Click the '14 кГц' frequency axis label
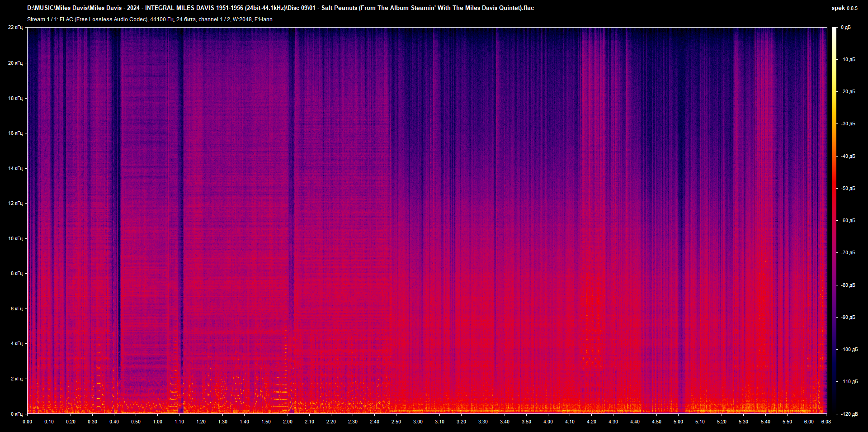The image size is (868, 432). pyautogui.click(x=15, y=168)
